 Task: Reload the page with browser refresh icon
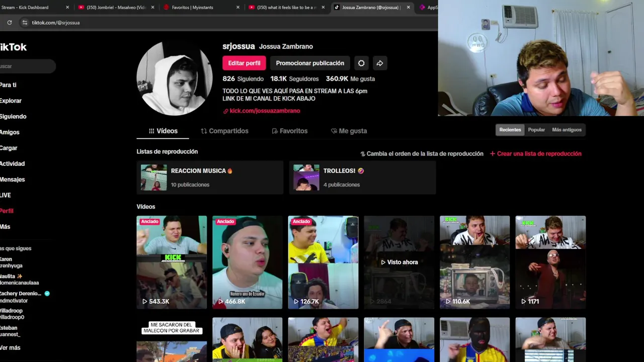click(x=9, y=23)
